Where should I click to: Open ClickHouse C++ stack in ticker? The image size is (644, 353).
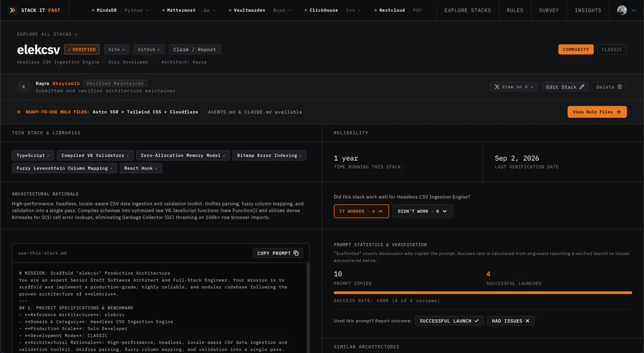[332, 10]
